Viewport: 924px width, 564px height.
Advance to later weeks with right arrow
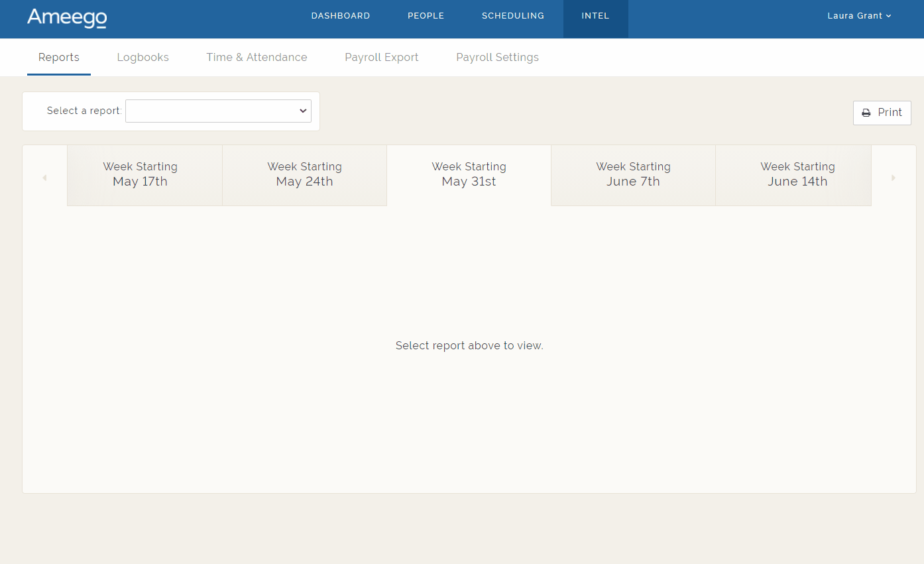click(x=894, y=178)
